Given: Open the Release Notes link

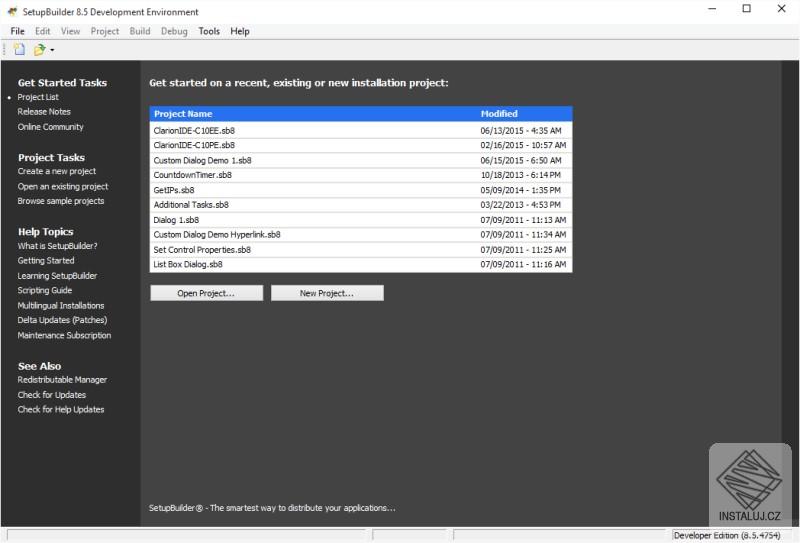Looking at the screenshot, I should [44, 112].
